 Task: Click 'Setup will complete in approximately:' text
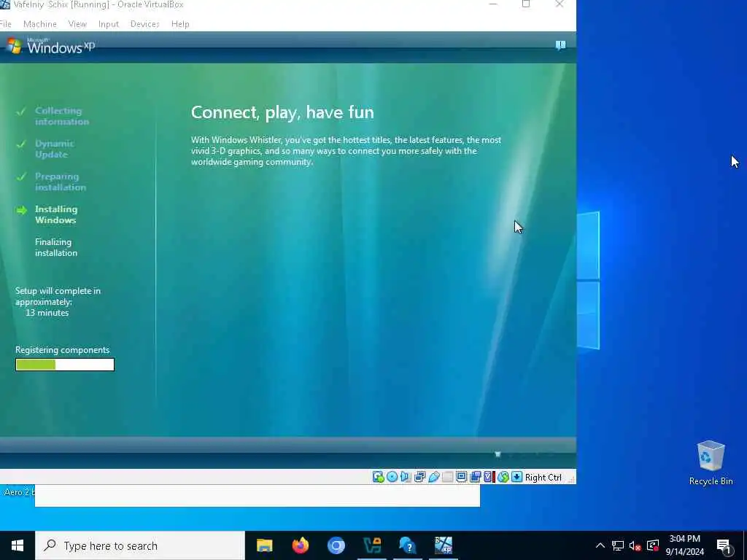58,296
